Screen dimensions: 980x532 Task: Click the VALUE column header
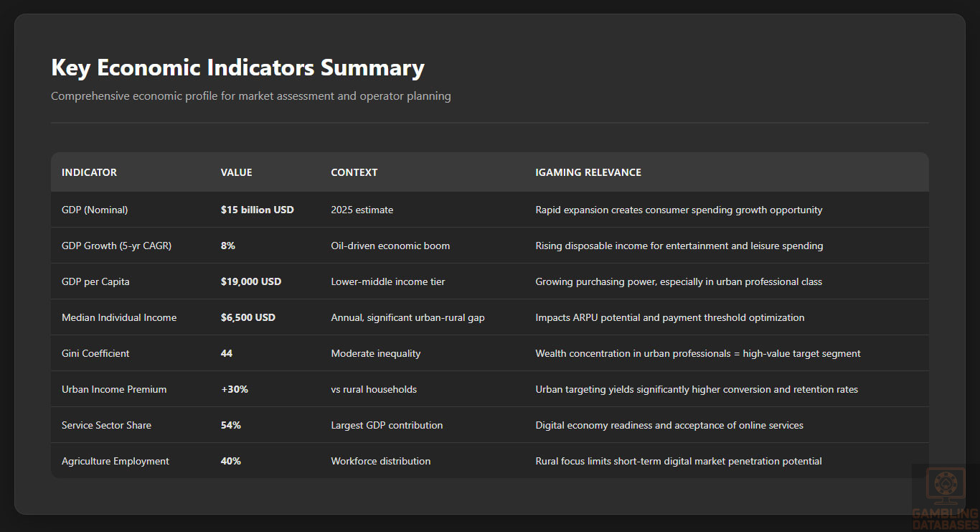(236, 172)
